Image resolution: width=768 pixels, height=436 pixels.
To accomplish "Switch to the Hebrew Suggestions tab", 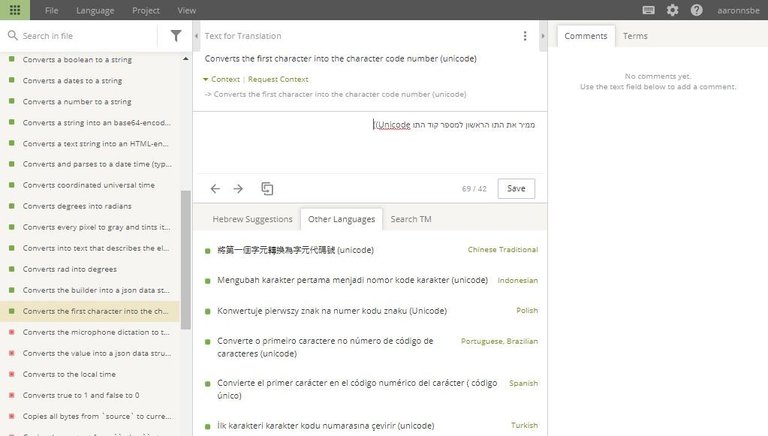I will coord(249,219).
